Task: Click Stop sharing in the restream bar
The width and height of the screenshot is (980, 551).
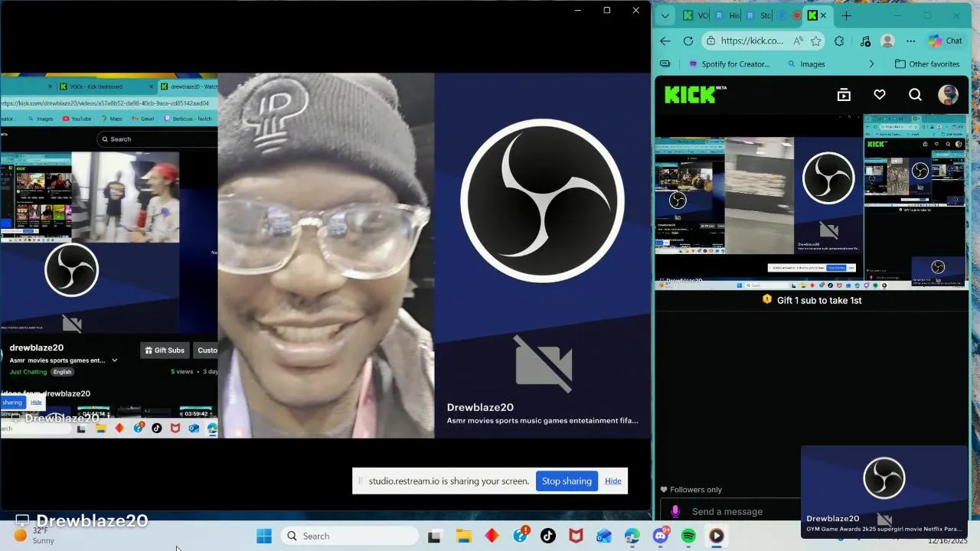Action: pos(567,481)
